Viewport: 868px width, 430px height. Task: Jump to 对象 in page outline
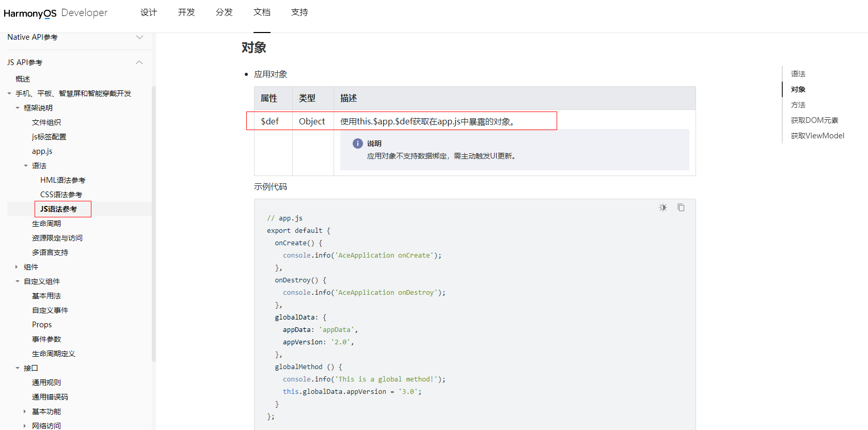click(x=798, y=89)
